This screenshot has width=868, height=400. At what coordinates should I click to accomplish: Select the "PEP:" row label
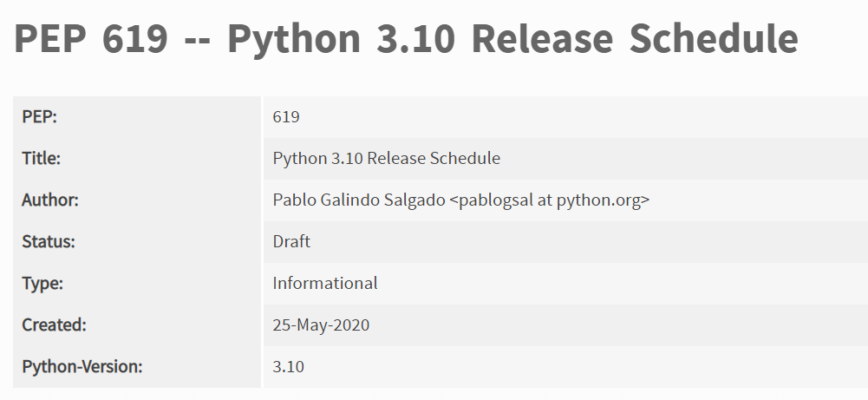pyautogui.click(x=40, y=117)
